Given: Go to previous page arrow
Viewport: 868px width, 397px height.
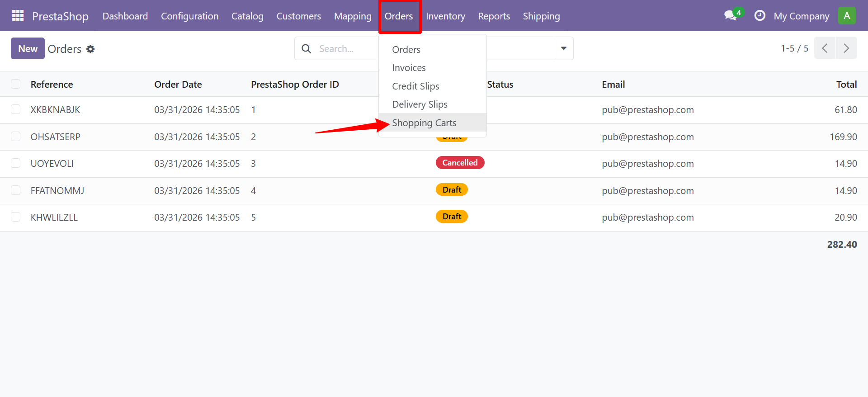Looking at the screenshot, I should (x=825, y=48).
